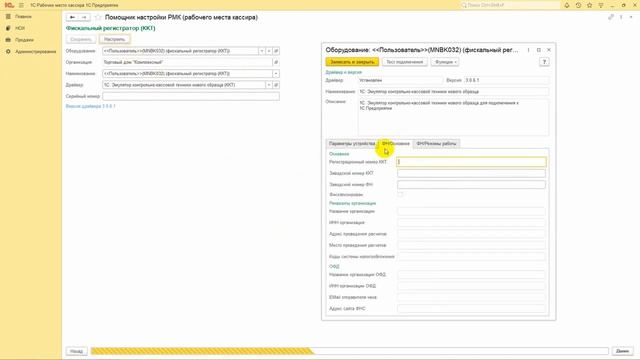Open help question mark in equipment dialog
The width and height of the screenshot is (640, 360).
544,62
